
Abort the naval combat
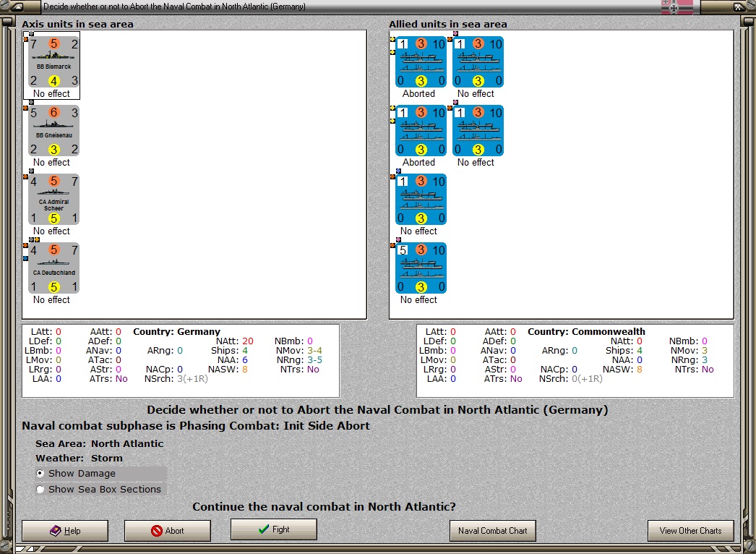pos(167,531)
